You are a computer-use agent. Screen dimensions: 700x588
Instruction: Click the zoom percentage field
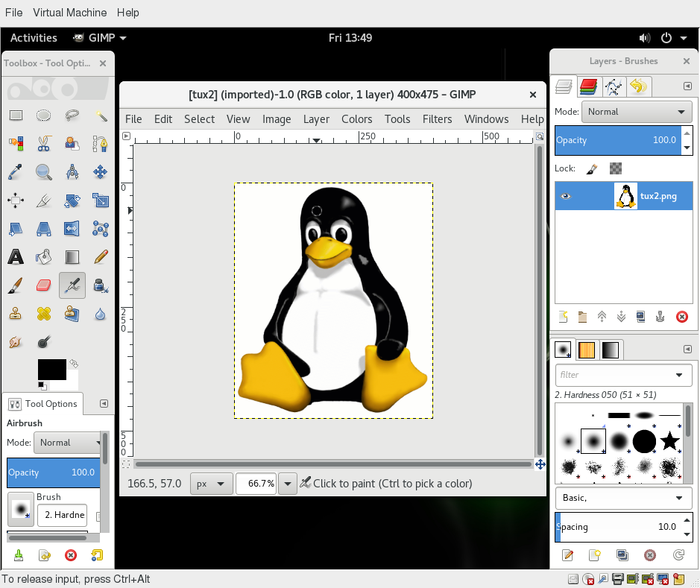pyautogui.click(x=256, y=484)
